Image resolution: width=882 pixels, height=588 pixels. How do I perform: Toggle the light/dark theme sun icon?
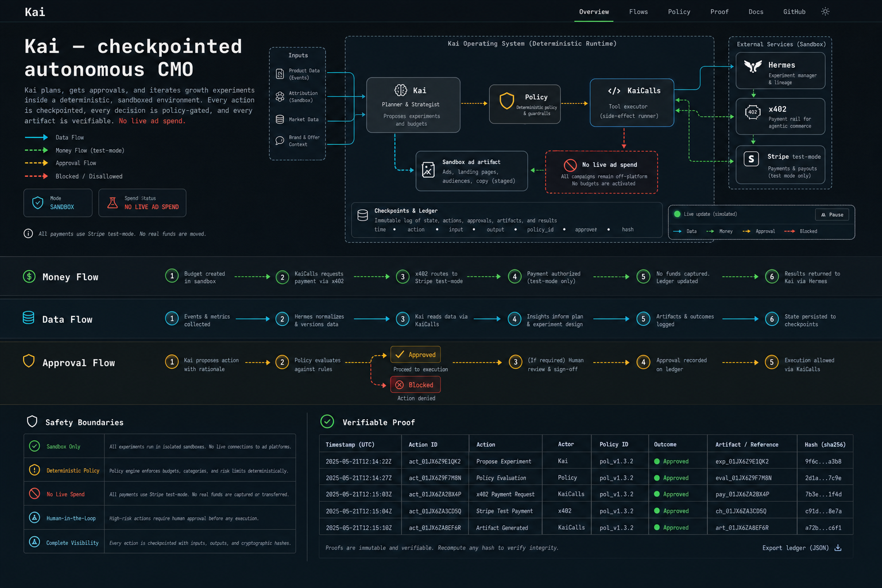click(825, 11)
